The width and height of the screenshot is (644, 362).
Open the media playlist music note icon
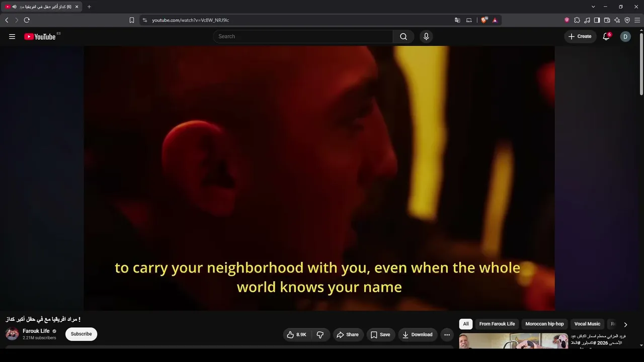pyautogui.click(x=587, y=20)
